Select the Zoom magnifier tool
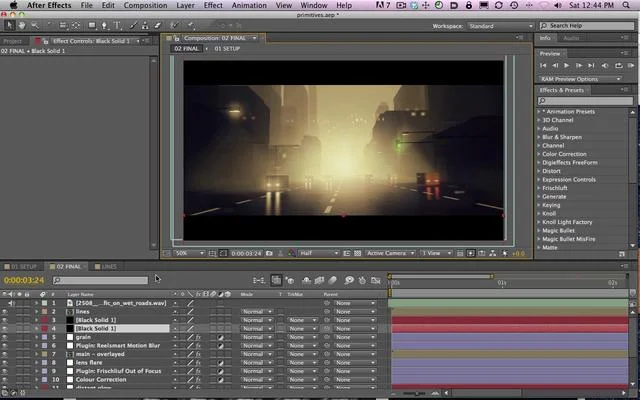640x400 pixels. pyautogui.click(x=35, y=25)
